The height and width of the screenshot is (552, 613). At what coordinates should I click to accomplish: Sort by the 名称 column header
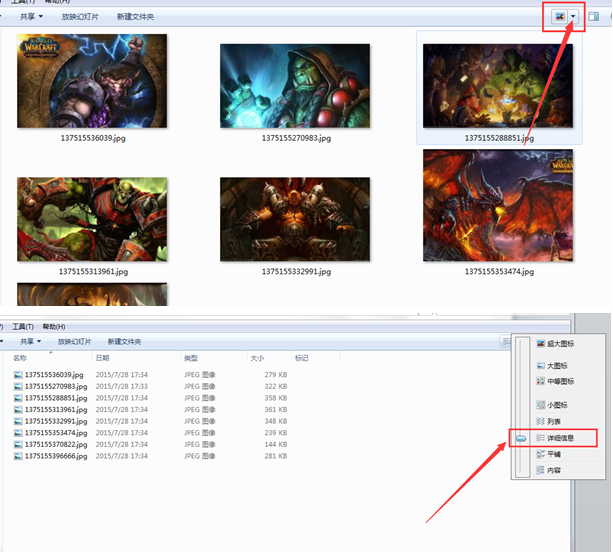[x=20, y=358]
